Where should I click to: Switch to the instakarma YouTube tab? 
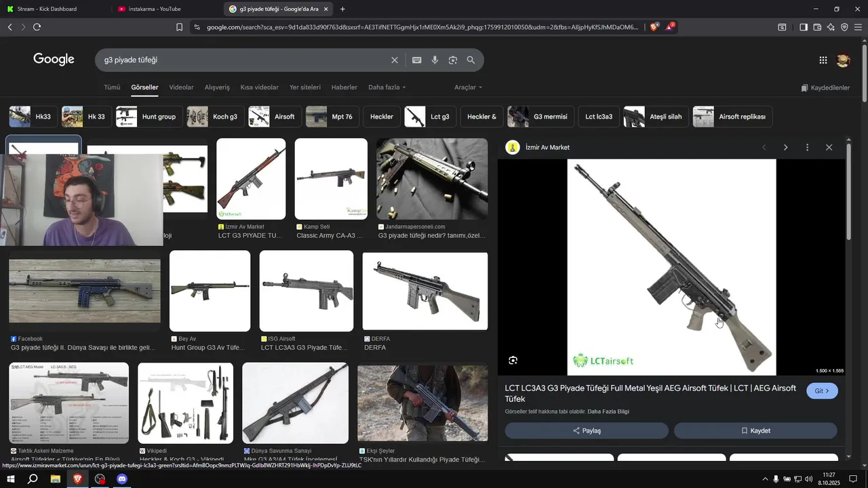point(166,9)
